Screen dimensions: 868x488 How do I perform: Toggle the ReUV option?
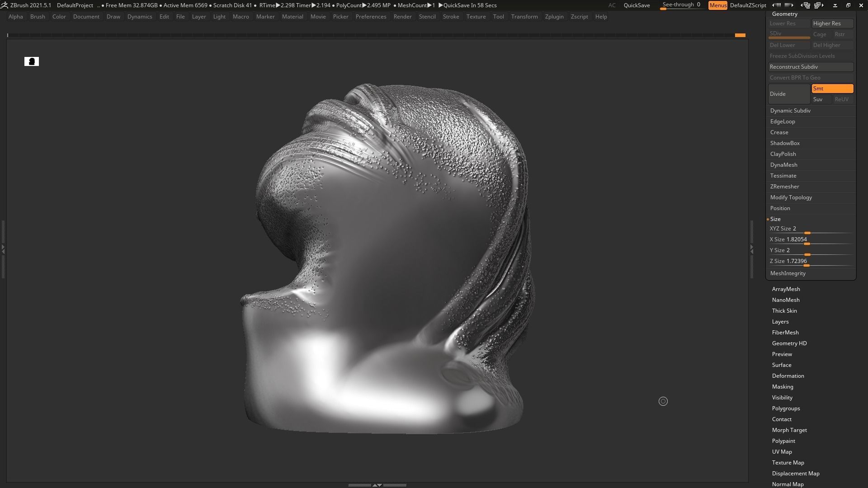pos(843,99)
